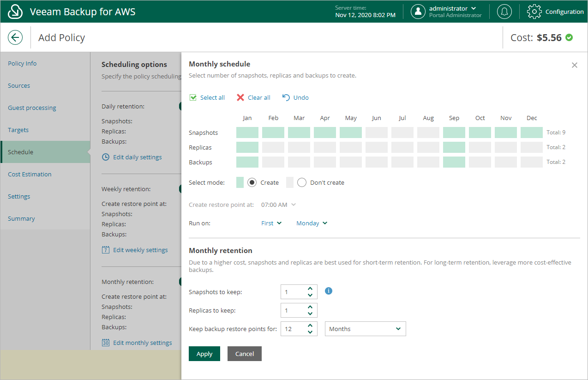Click the green cost status checkmark
Image resolution: width=588 pixels, height=380 pixels.
569,37
